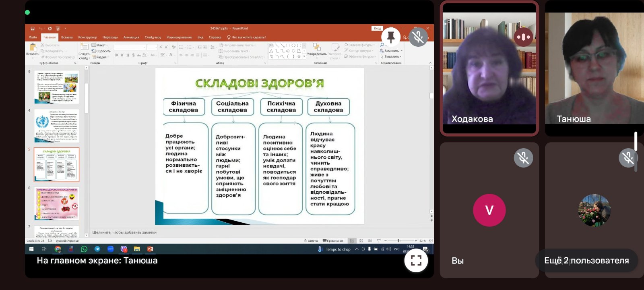
Task: Open Telegram from the taskbar
Action: click(97, 249)
